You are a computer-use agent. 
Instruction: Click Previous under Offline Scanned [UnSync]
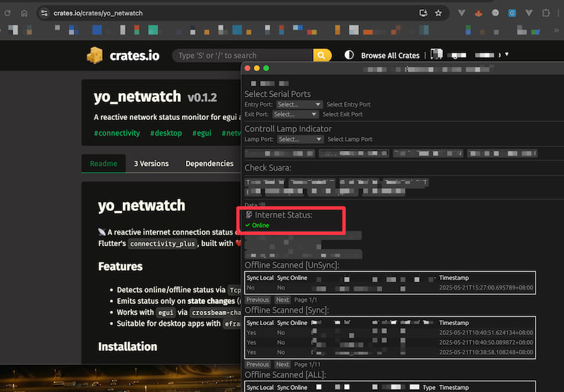257,300
